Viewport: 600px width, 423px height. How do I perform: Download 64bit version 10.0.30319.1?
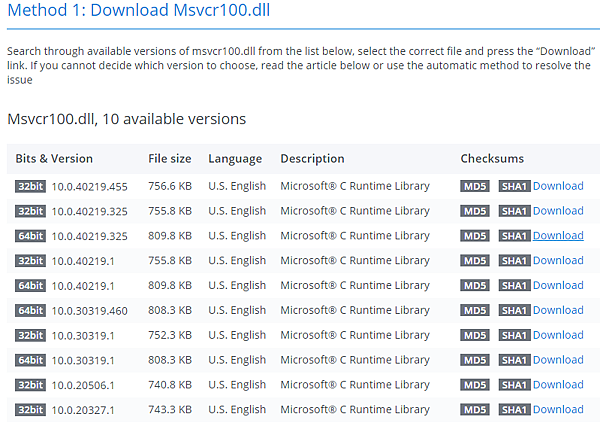click(558, 360)
